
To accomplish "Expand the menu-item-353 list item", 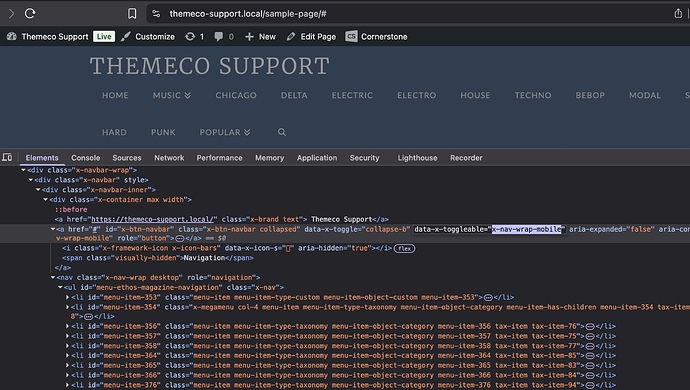I will point(67,297).
